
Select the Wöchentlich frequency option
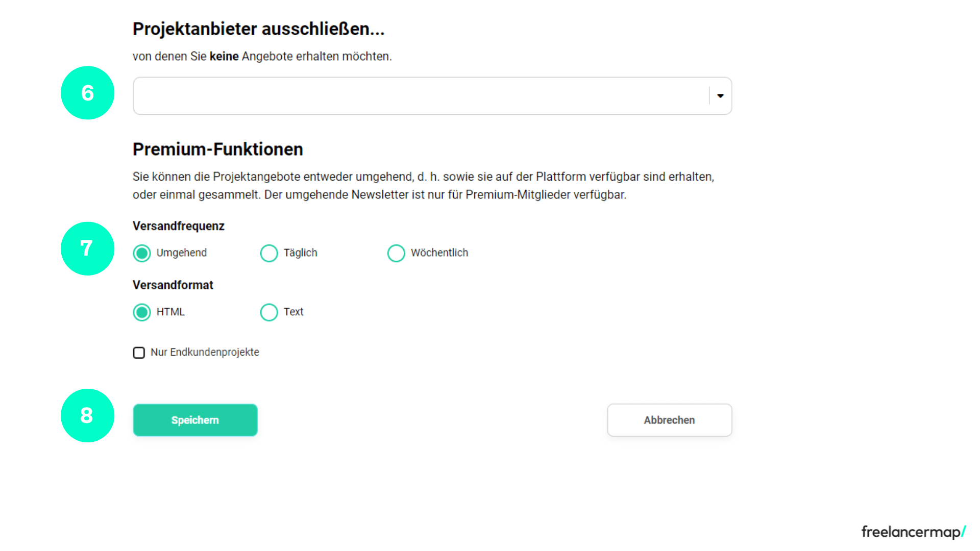click(x=396, y=253)
